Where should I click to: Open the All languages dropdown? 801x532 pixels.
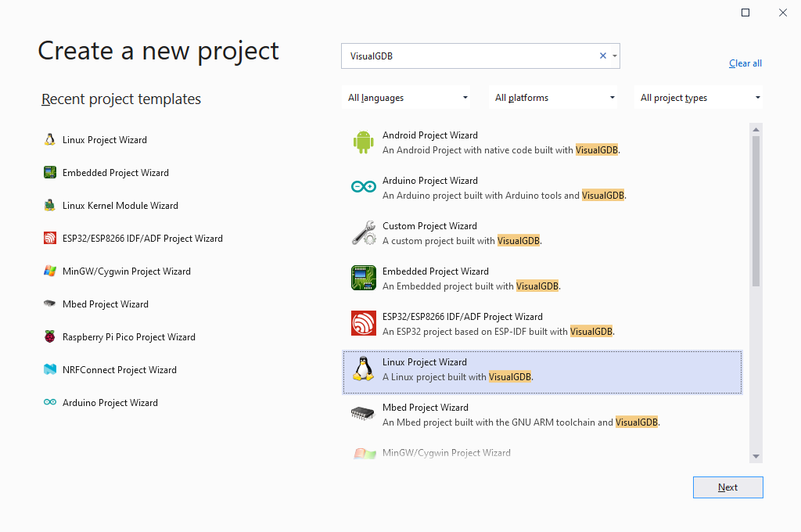[x=407, y=98]
